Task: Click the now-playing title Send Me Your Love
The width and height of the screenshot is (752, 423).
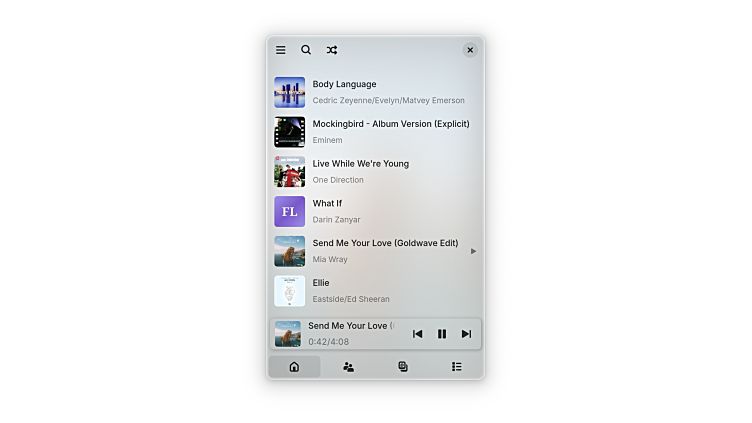Action: click(x=350, y=326)
